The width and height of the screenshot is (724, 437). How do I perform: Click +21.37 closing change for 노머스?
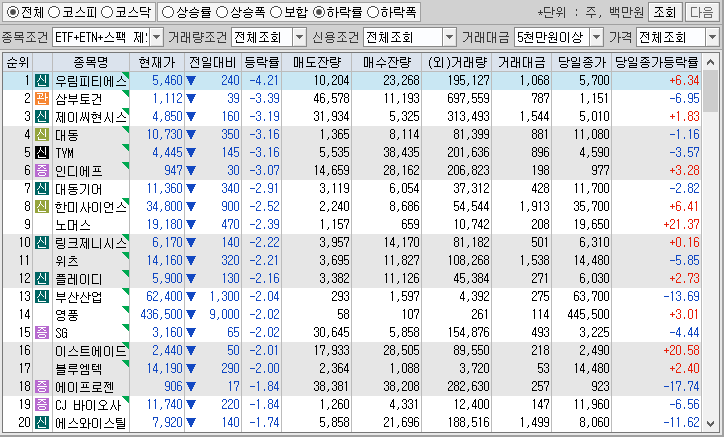click(682, 225)
